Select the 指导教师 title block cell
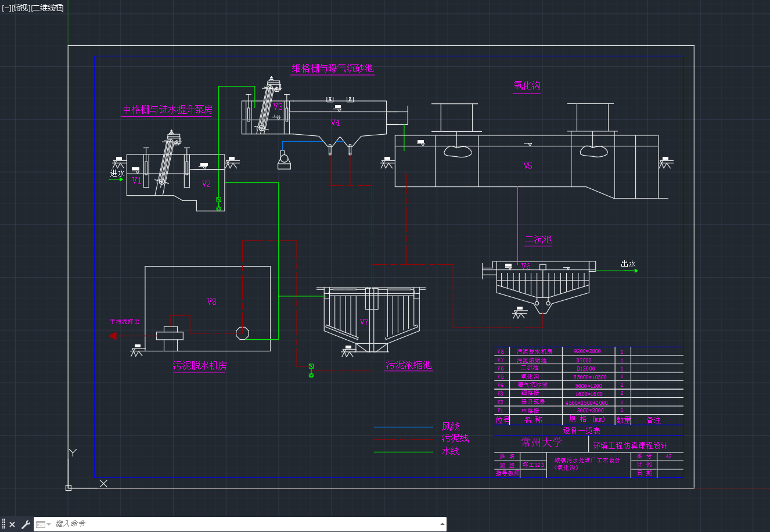The image size is (770, 532). pos(508,473)
